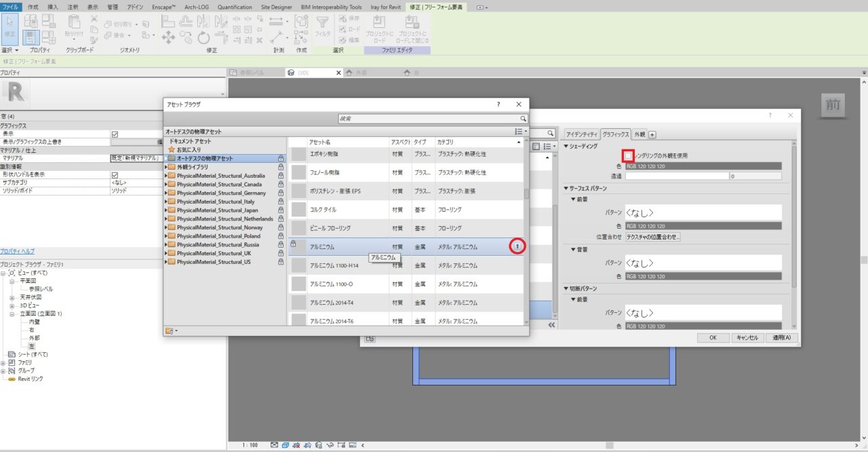This screenshot has width=868, height=452.
Task: Click the Offset tool in Modify panel
Action: [186, 22]
